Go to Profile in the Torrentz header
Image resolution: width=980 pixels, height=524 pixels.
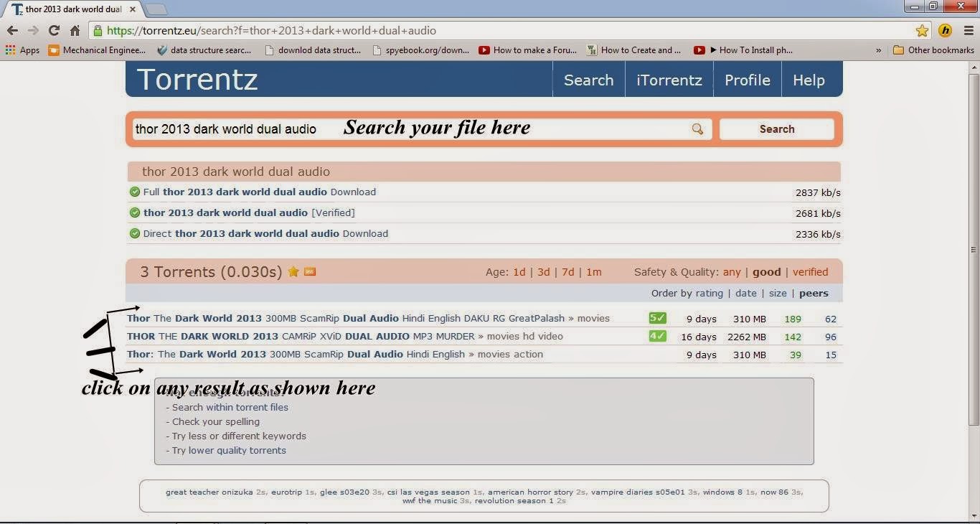coord(748,80)
